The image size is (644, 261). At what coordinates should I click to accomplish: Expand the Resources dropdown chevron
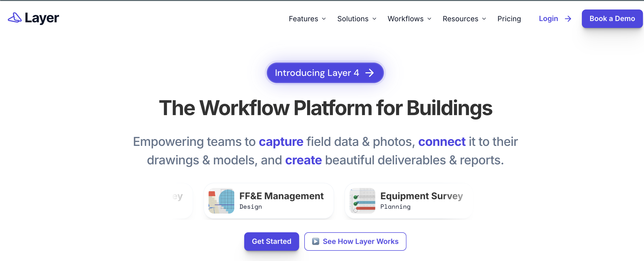(484, 19)
